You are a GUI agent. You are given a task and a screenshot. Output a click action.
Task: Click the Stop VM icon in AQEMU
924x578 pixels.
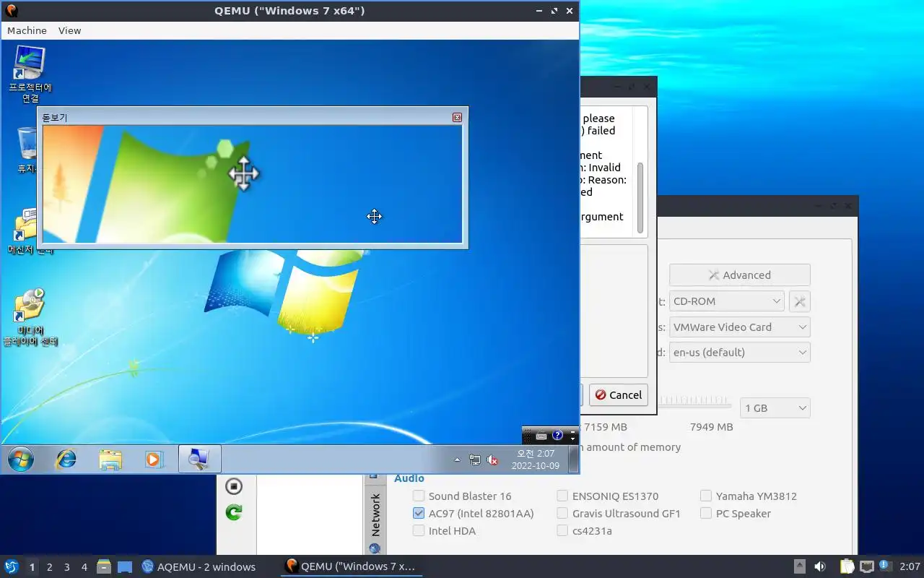(x=234, y=486)
